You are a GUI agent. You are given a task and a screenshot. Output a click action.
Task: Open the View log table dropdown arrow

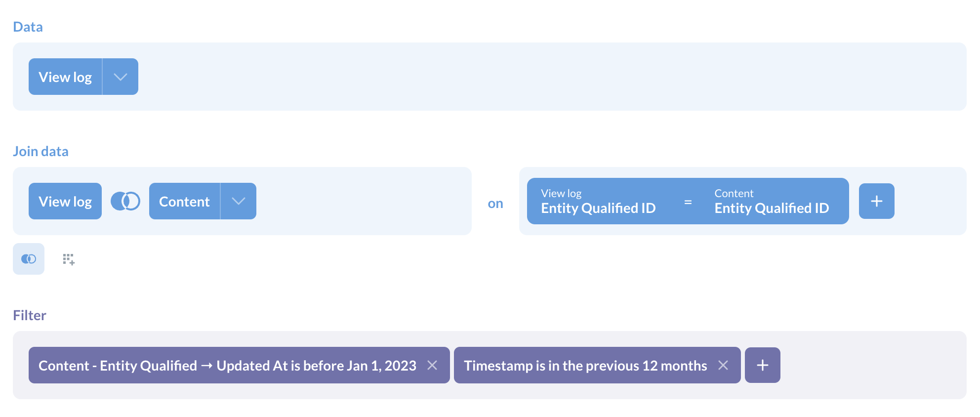[x=119, y=76]
